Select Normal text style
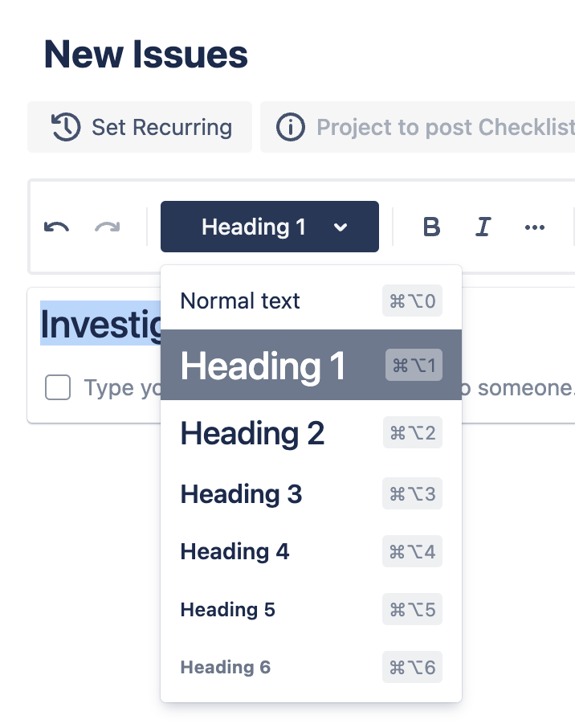The width and height of the screenshot is (575, 728). click(x=240, y=301)
